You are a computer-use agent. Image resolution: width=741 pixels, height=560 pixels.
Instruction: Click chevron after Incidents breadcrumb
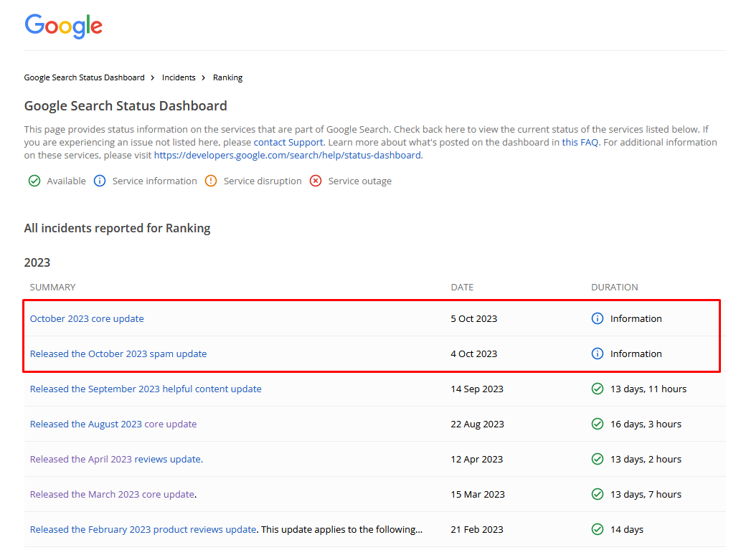204,77
